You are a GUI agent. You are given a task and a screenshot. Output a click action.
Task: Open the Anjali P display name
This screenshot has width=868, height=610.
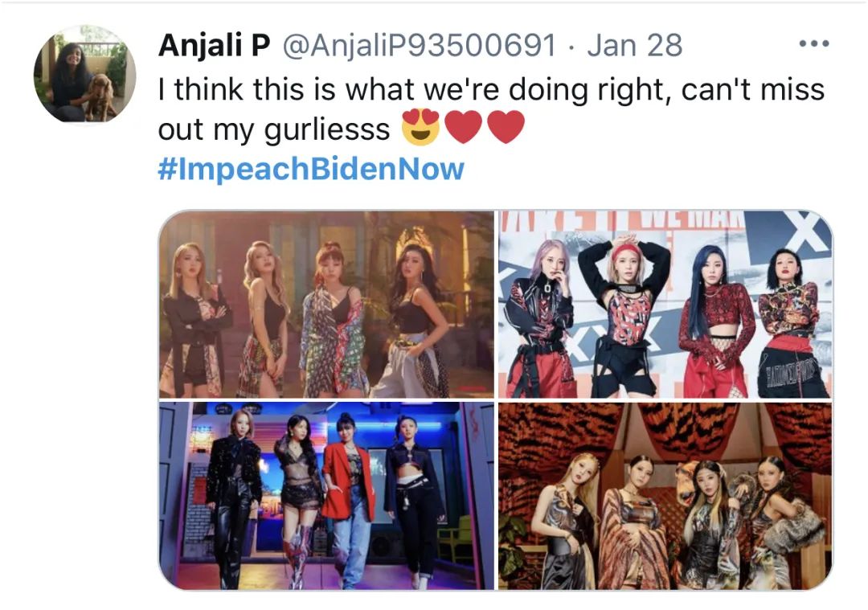[x=215, y=45]
